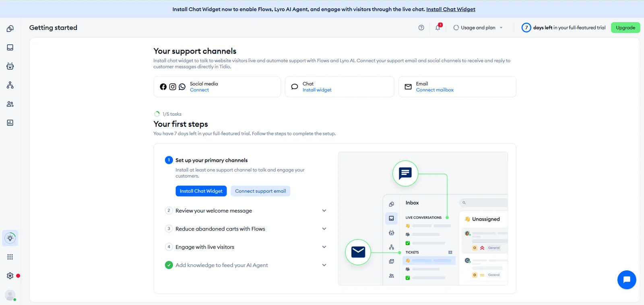
Task: Click the WhatsApp icon in Social media card
Action: (x=182, y=87)
